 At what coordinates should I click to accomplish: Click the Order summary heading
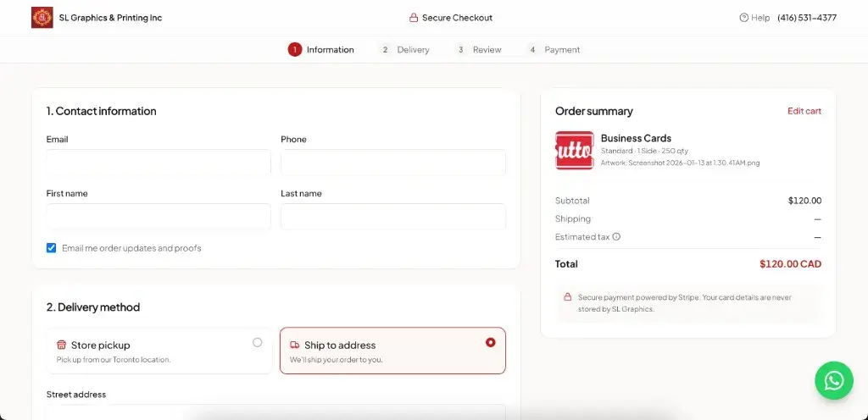point(594,111)
